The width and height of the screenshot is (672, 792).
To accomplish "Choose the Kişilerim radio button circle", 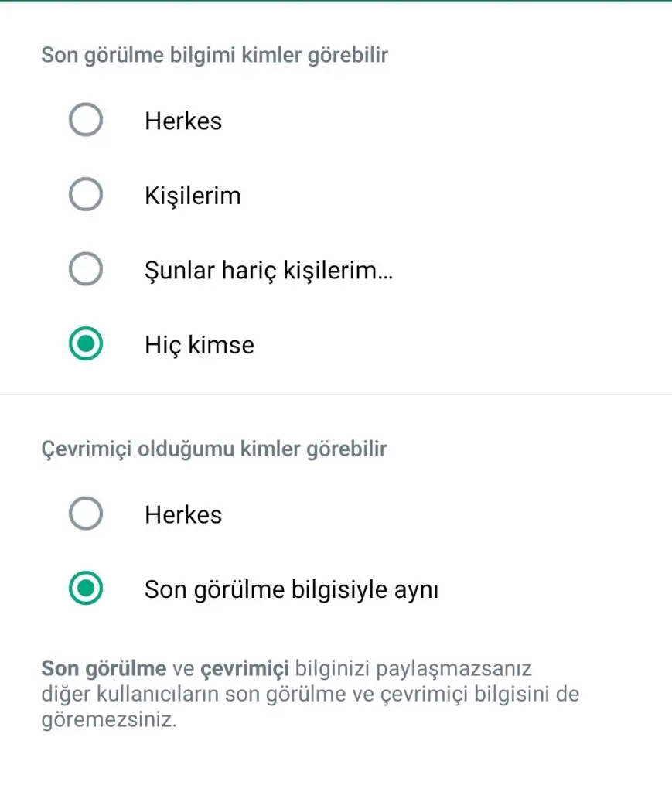I will pos(85,195).
